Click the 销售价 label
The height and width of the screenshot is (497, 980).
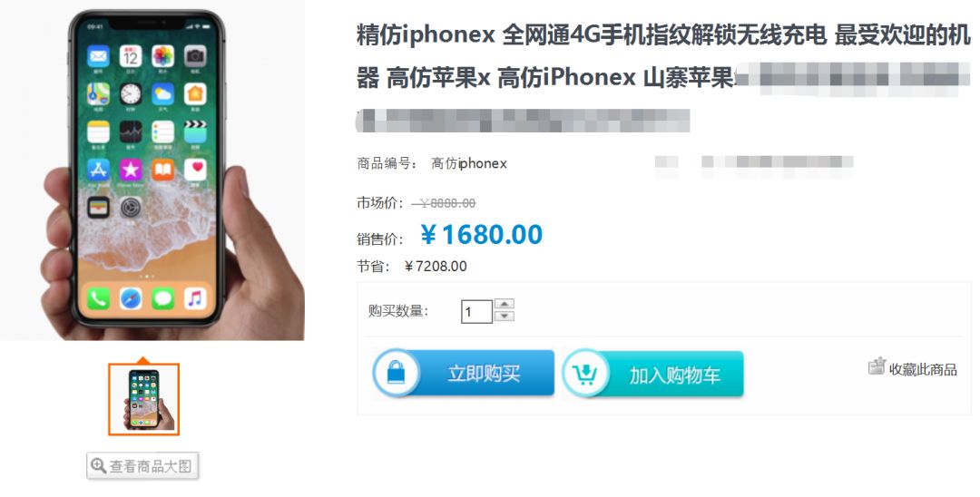click(x=379, y=239)
